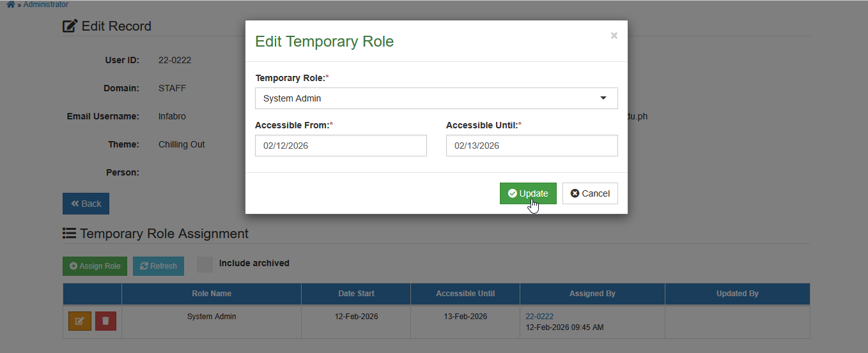
Task: Click the Edit Temporary Role dialog title
Action: coord(324,41)
